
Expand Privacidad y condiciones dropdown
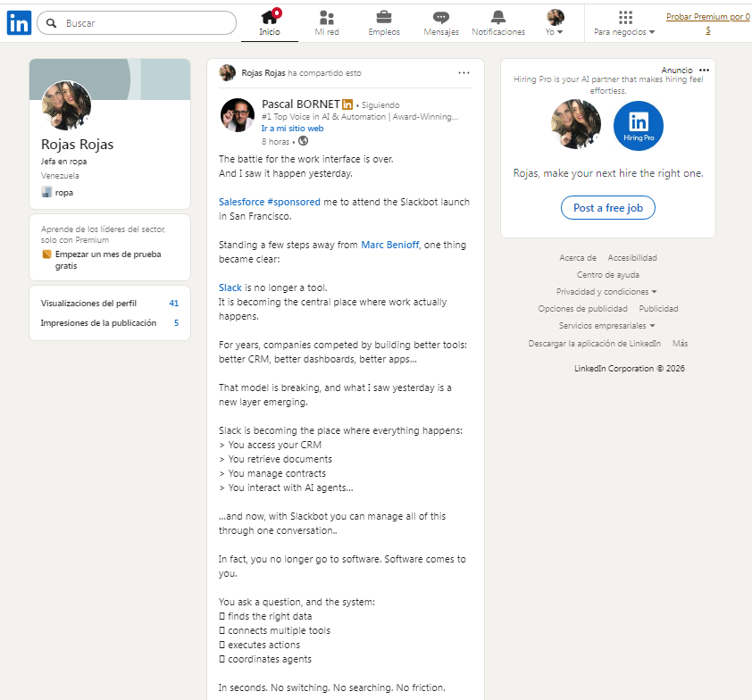click(x=606, y=291)
